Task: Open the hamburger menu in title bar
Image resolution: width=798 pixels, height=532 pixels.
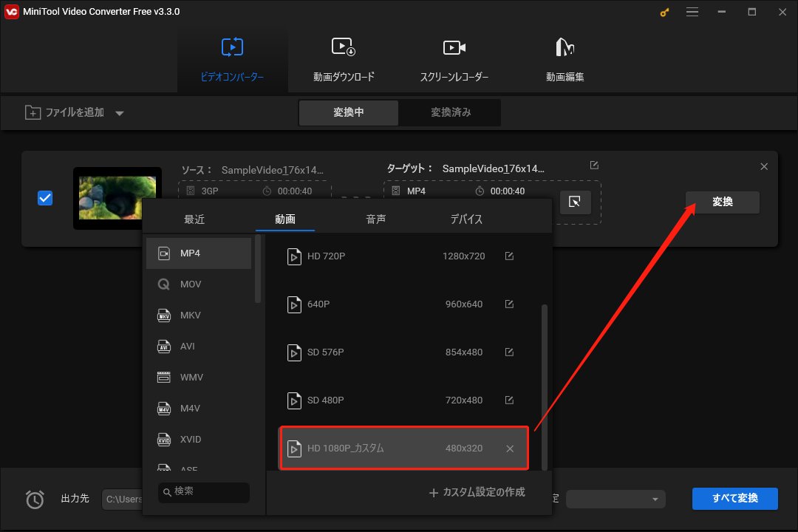Action: pos(692,12)
